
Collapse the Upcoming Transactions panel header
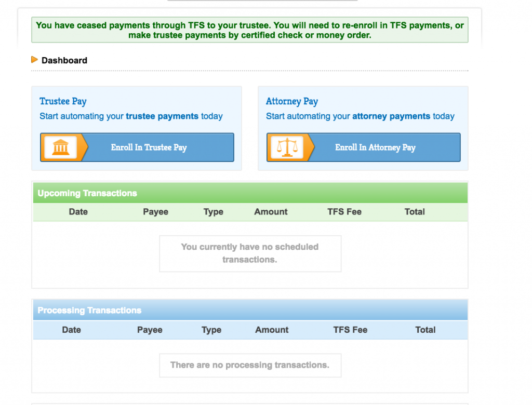pyautogui.click(x=87, y=193)
